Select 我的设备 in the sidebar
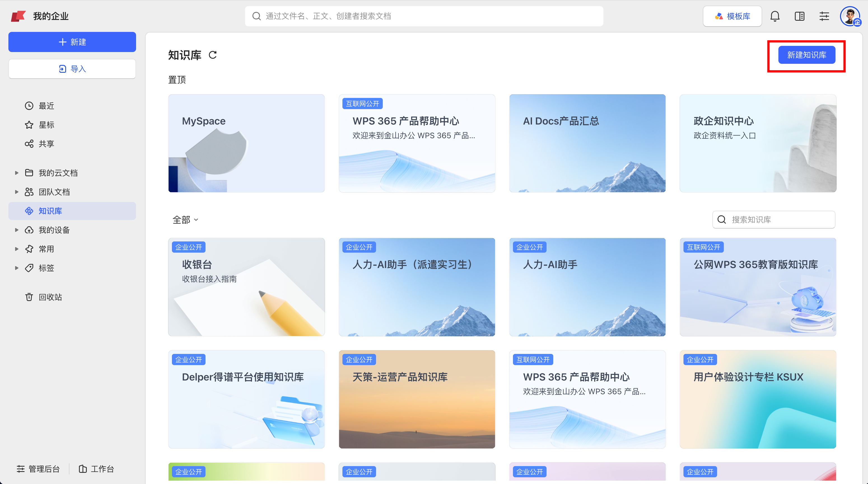Viewport: 868px width, 484px height. 72,230
